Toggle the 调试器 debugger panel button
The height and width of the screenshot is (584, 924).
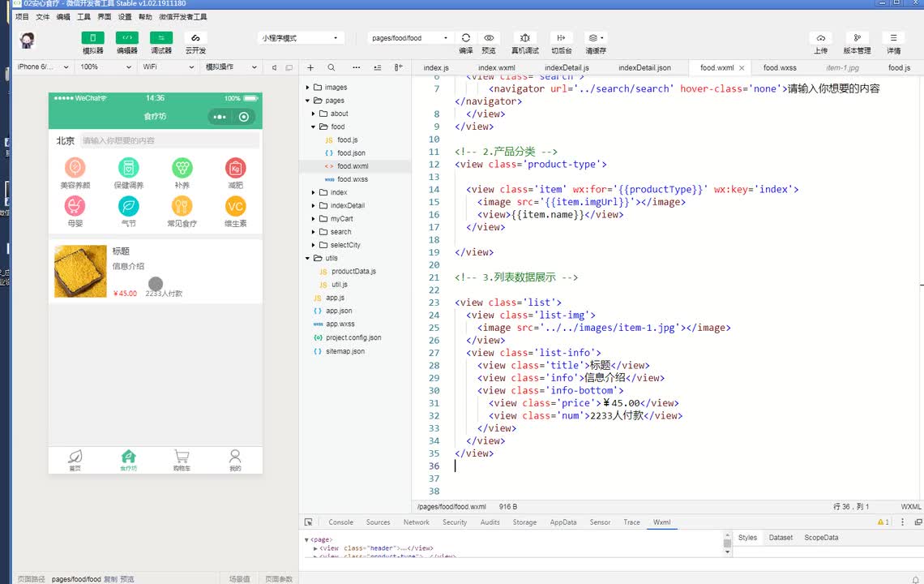click(x=160, y=38)
